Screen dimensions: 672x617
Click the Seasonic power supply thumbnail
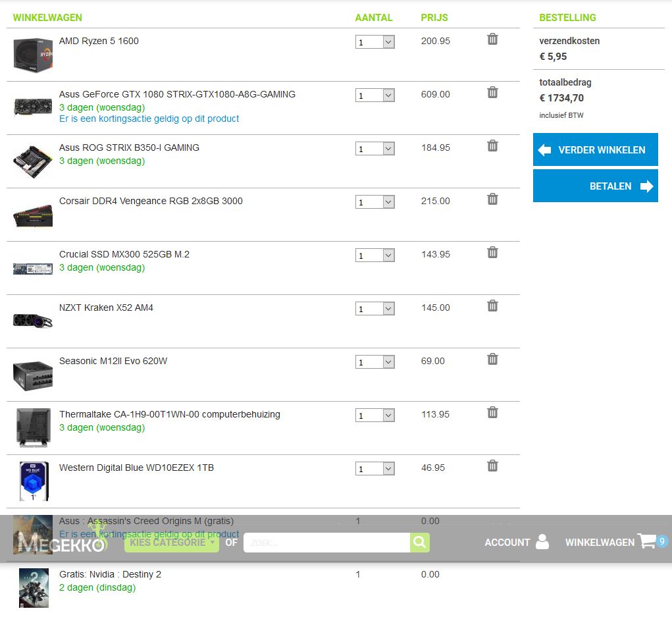pyautogui.click(x=33, y=376)
